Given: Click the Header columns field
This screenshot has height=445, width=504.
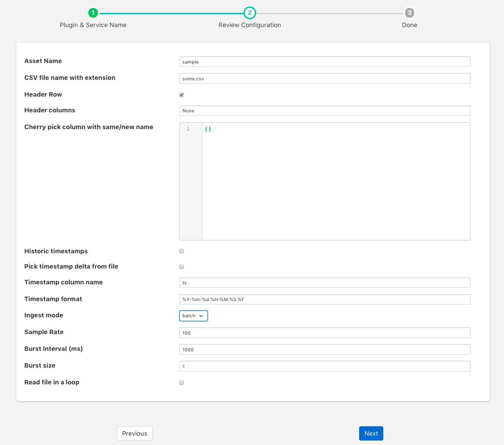Looking at the screenshot, I should [x=325, y=111].
